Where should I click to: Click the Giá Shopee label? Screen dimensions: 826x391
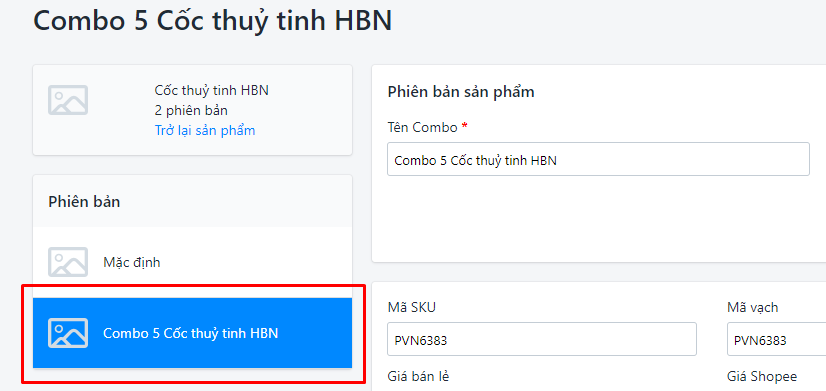tap(762, 376)
